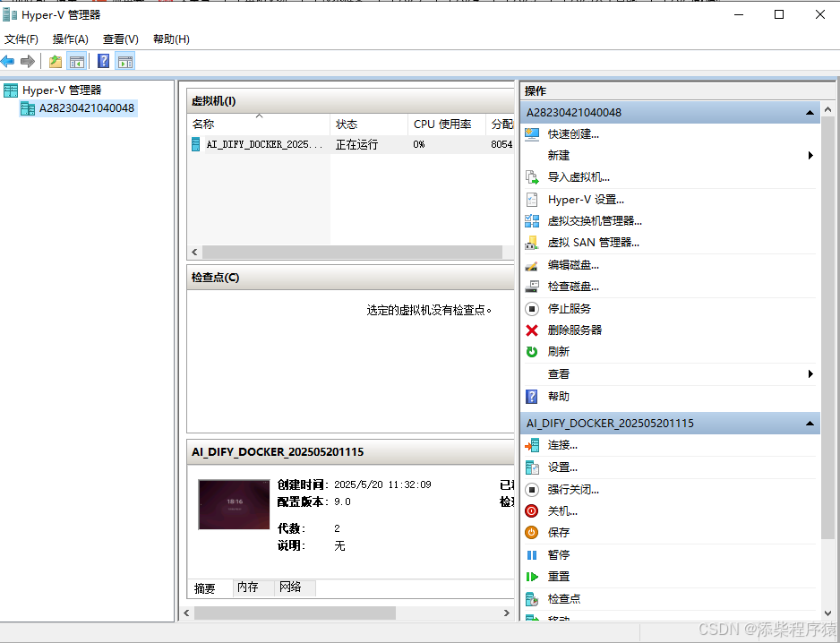Click the 虚拟机(I) section header
840x643 pixels.
tap(350, 100)
